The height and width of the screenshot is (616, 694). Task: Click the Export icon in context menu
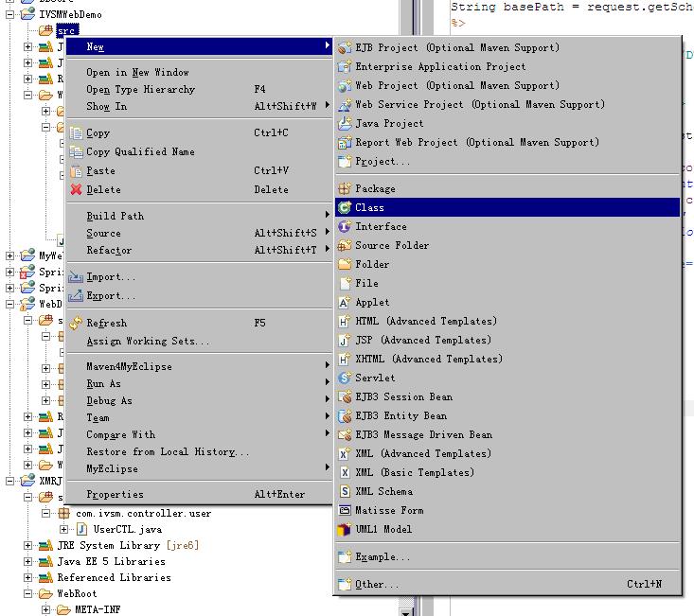coord(76,296)
